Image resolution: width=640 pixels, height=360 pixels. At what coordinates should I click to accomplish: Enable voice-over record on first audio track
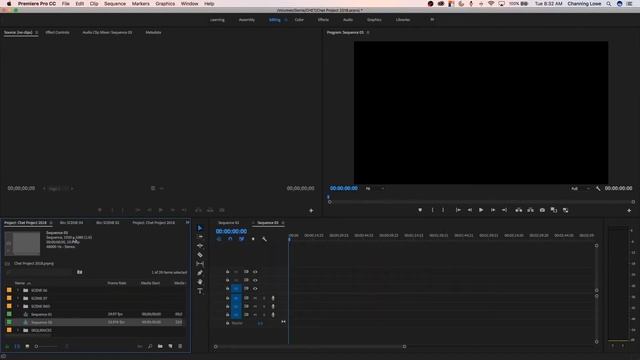[273, 298]
